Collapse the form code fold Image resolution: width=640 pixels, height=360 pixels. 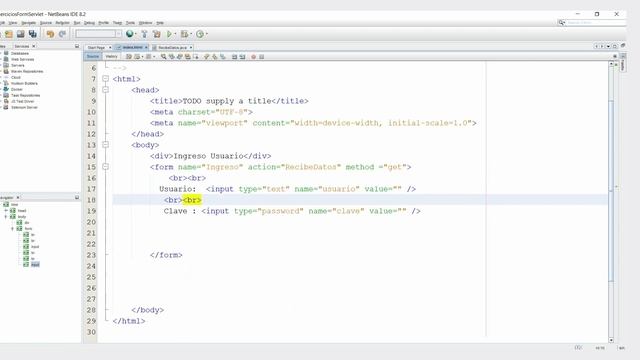105,167
